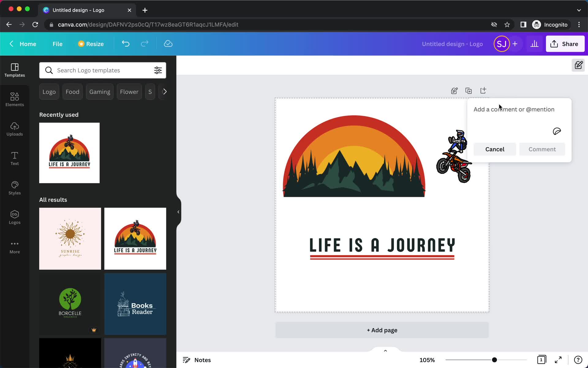Undo the last action
588x368 pixels.
(126, 44)
